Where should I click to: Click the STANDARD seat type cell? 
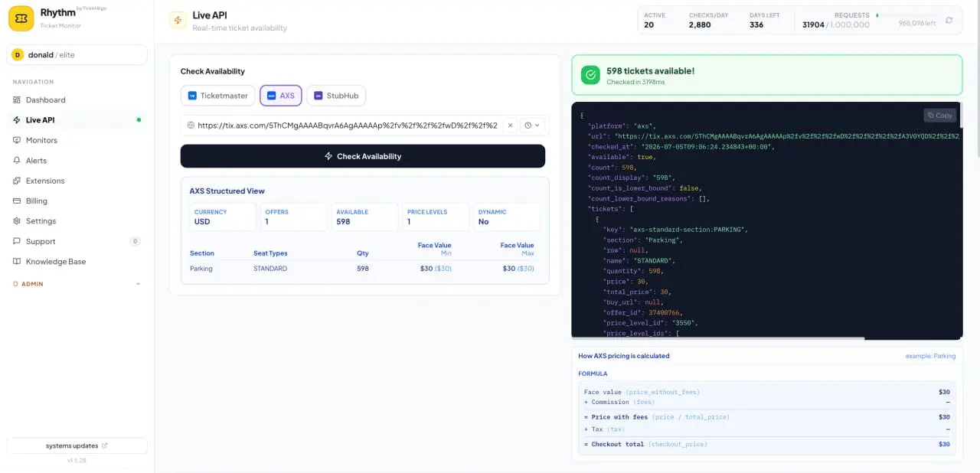[270, 269]
